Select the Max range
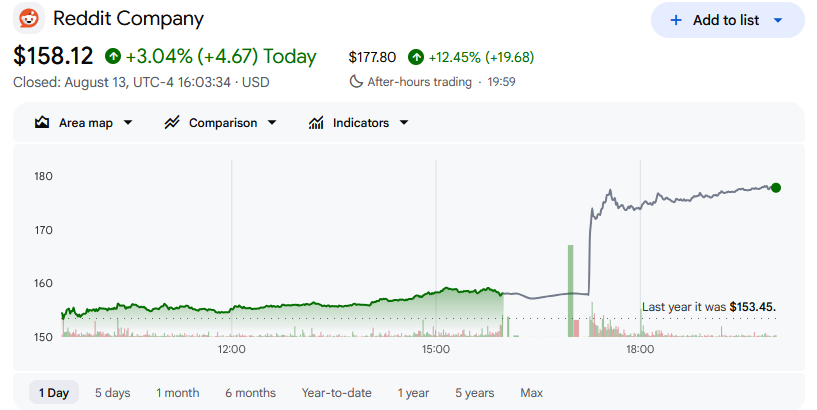The image size is (817, 410). pyautogui.click(x=531, y=393)
